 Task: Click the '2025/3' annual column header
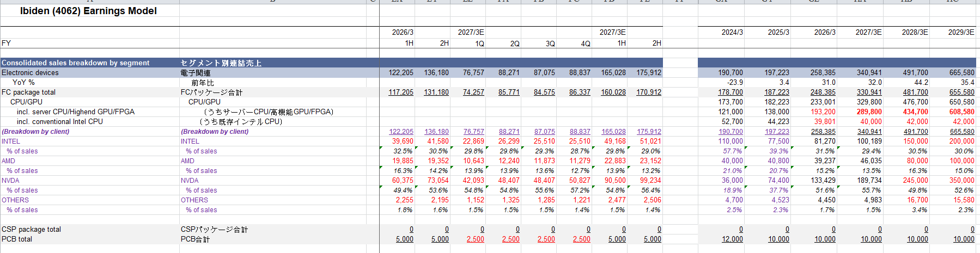tap(778, 33)
